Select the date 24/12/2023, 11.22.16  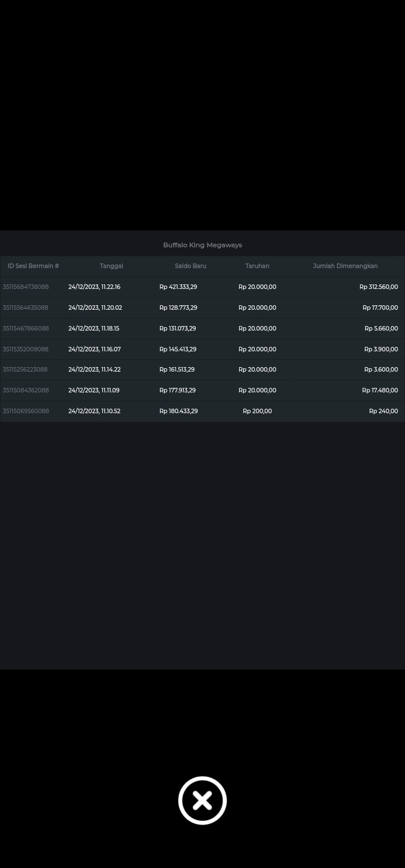tap(94, 287)
